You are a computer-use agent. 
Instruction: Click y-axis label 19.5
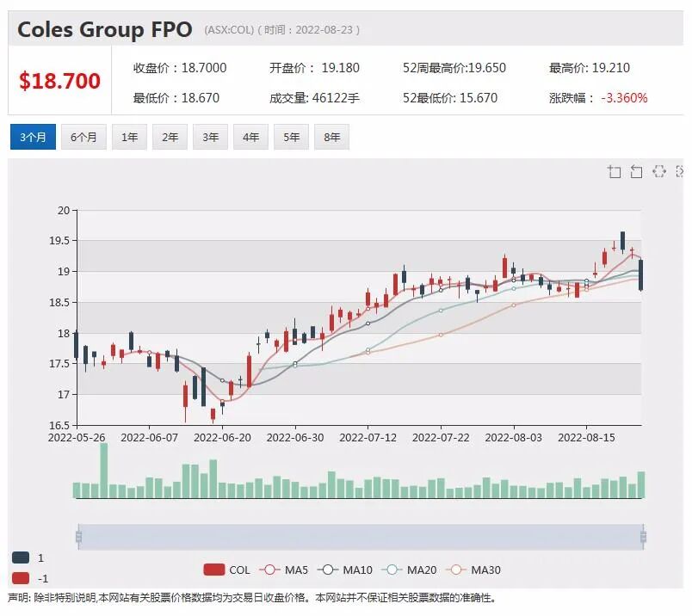pos(59,241)
